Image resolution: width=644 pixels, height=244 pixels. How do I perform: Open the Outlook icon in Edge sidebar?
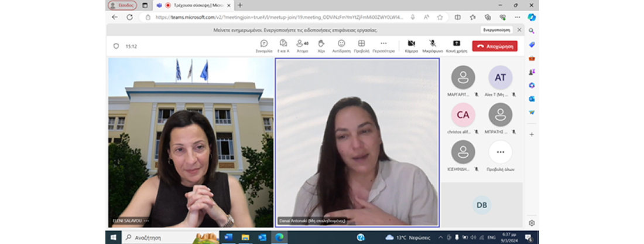coord(532,99)
